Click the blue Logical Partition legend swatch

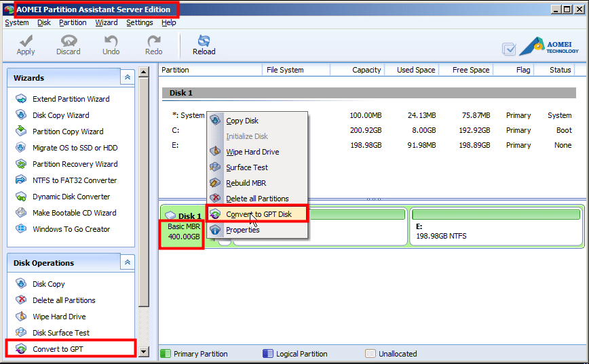(268, 353)
